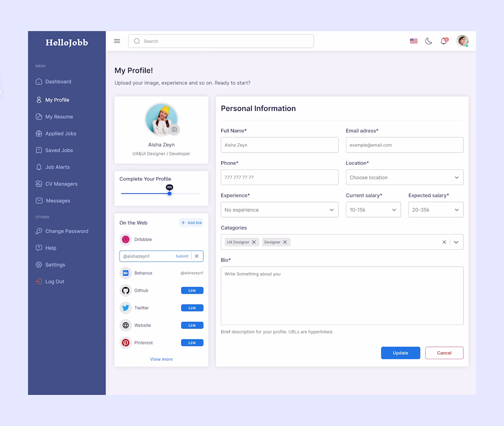The width and height of the screenshot is (504, 426).
Task: Remove the UX Designer category tag
Action: pyautogui.click(x=254, y=242)
